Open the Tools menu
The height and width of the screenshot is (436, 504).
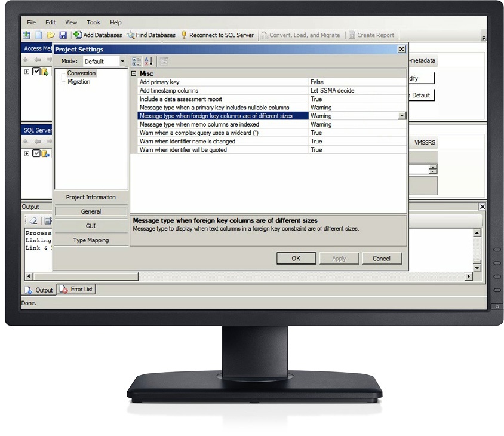click(x=93, y=23)
